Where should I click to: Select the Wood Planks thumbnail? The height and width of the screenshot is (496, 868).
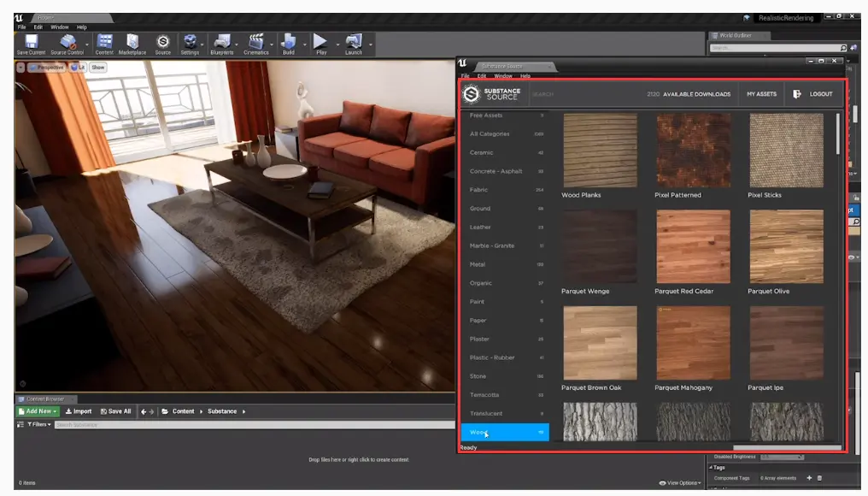(600, 151)
